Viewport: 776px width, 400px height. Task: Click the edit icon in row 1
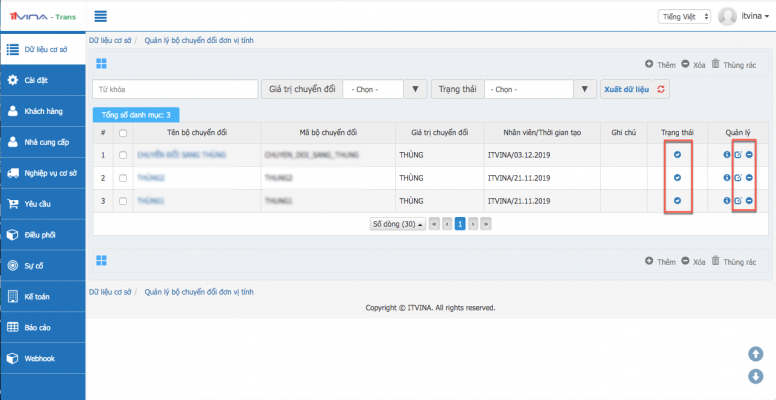click(x=738, y=155)
